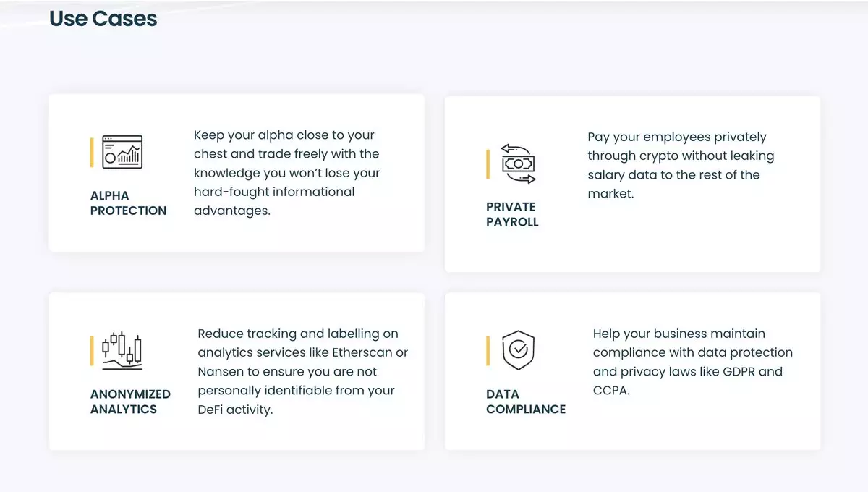The image size is (868, 492).
Task: Select the ANONYMIZED ANALYTICS label
Action: [x=130, y=402]
